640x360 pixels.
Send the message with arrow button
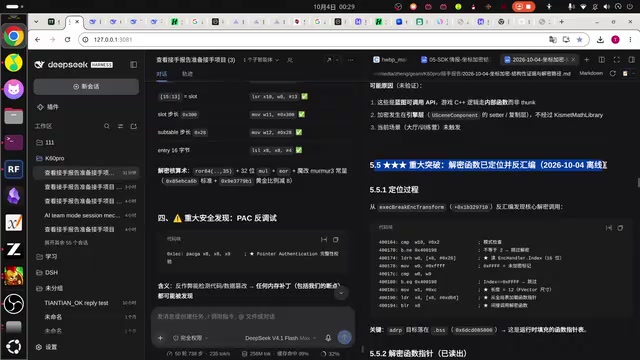[344, 338]
